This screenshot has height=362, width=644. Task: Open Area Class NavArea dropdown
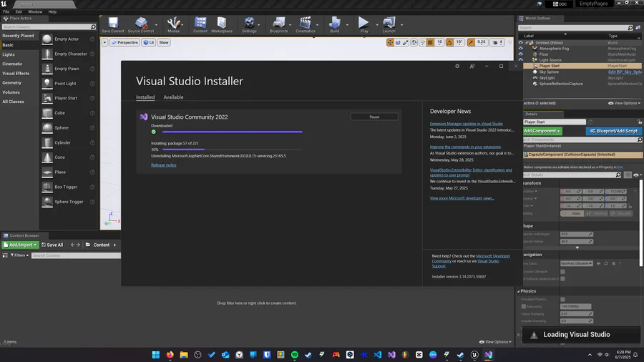pyautogui.click(x=577, y=263)
